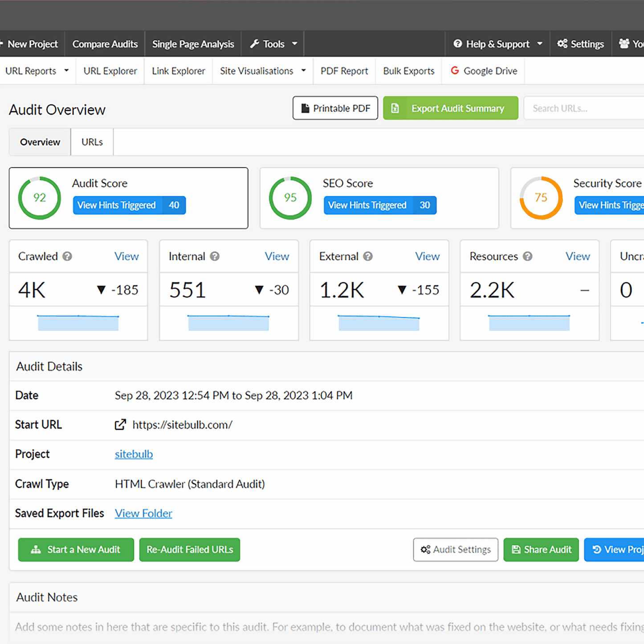This screenshot has width=644, height=644.
Task: Click the External help question-mark icon
Action: pos(368,257)
